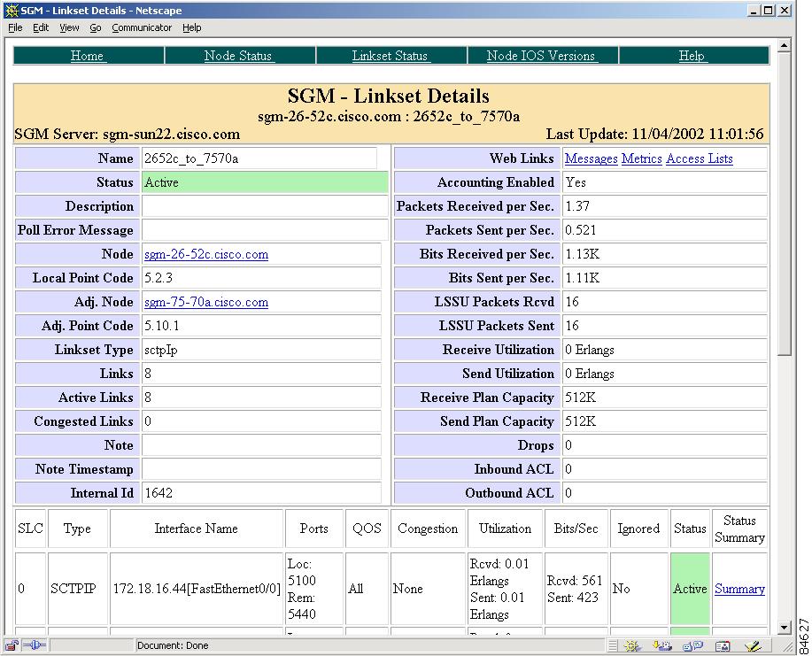Click the green Active status cell for SLC 0

(690, 589)
